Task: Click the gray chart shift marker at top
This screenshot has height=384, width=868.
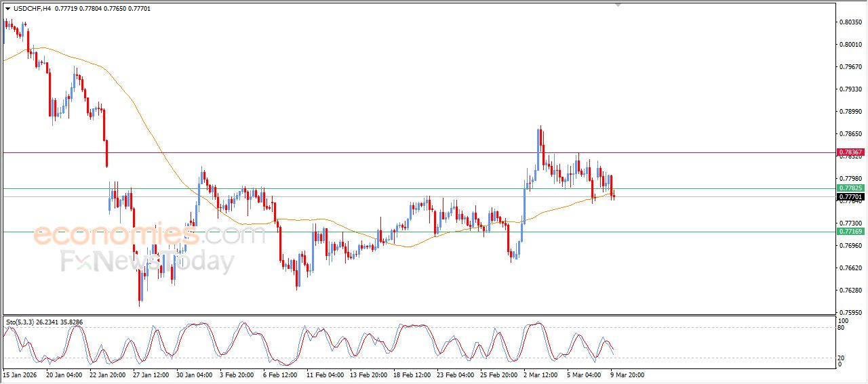Action: [618, 5]
